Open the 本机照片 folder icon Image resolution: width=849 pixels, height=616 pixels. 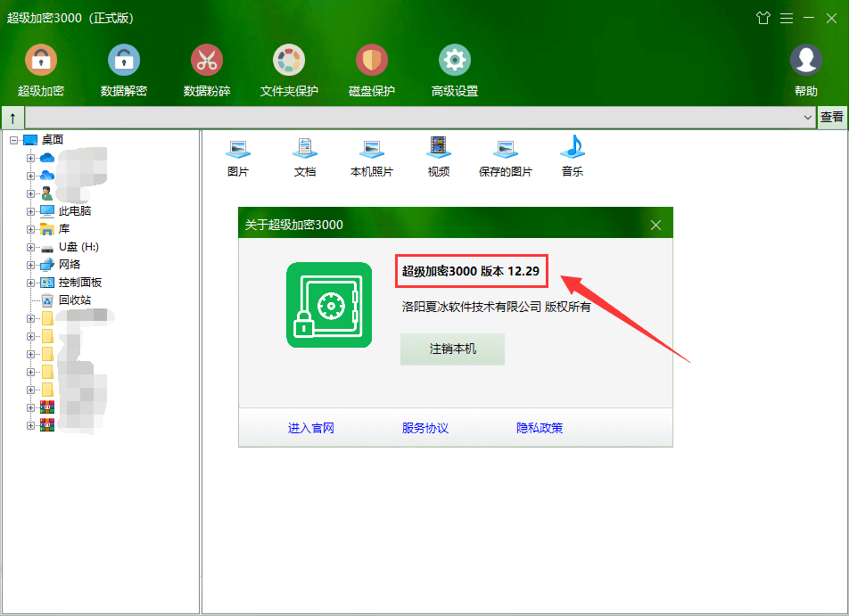coord(371,156)
